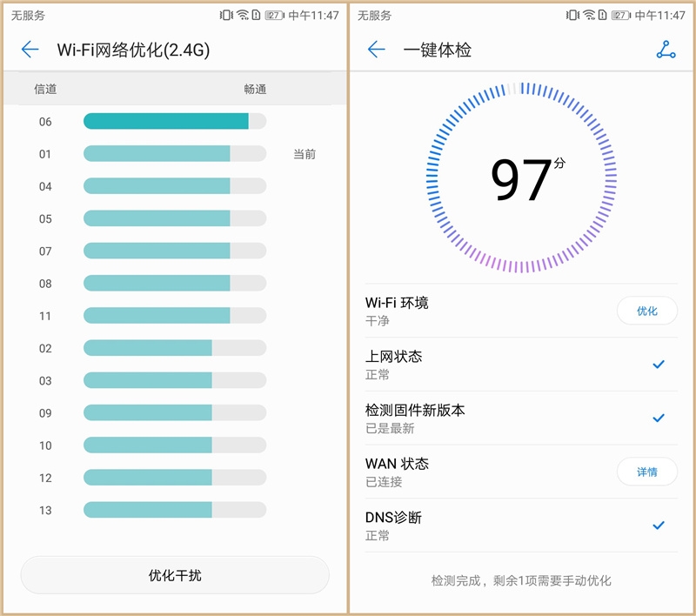Viewport: 696px width, 616px height.
Task: Tap the back arrow on Wi-Fi网络优化 screen
Action: coord(29,50)
